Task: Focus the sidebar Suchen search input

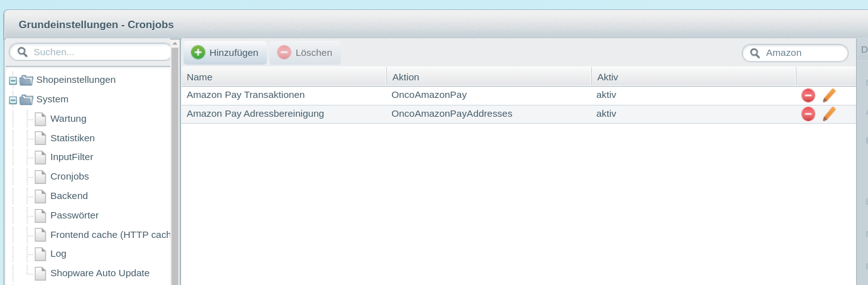Action: pos(97,52)
